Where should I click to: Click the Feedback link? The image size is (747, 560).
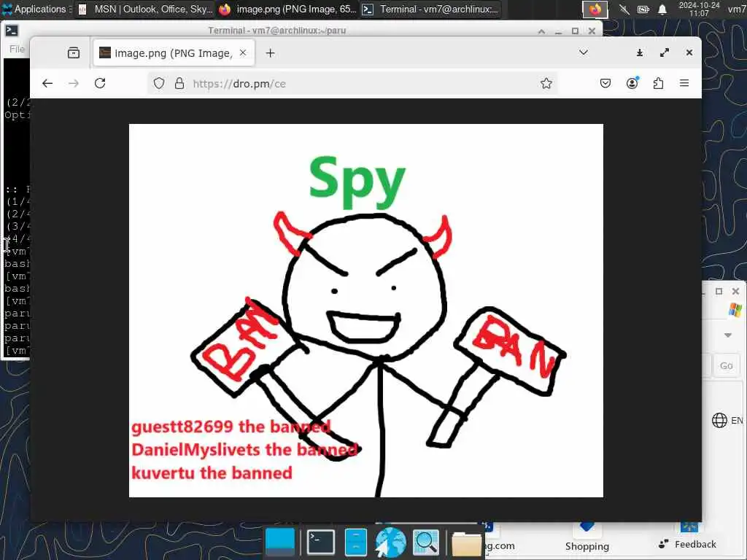pyautogui.click(x=687, y=544)
